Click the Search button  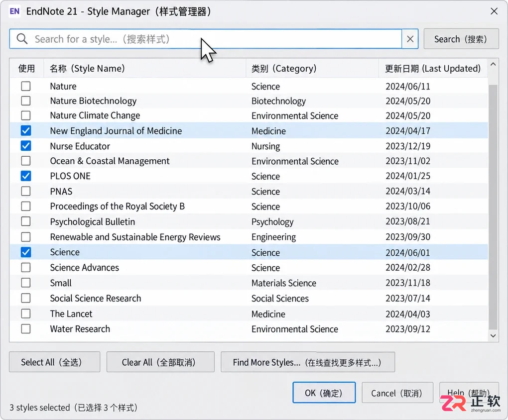(x=461, y=39)
